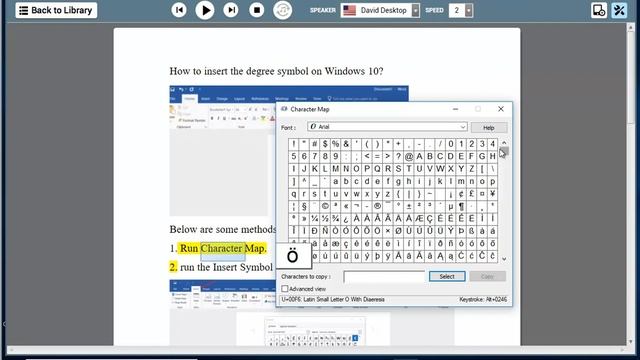Screen dimensions: 640x360
Task: Select the Ñ character in the grid
Action: pos(325,231)
